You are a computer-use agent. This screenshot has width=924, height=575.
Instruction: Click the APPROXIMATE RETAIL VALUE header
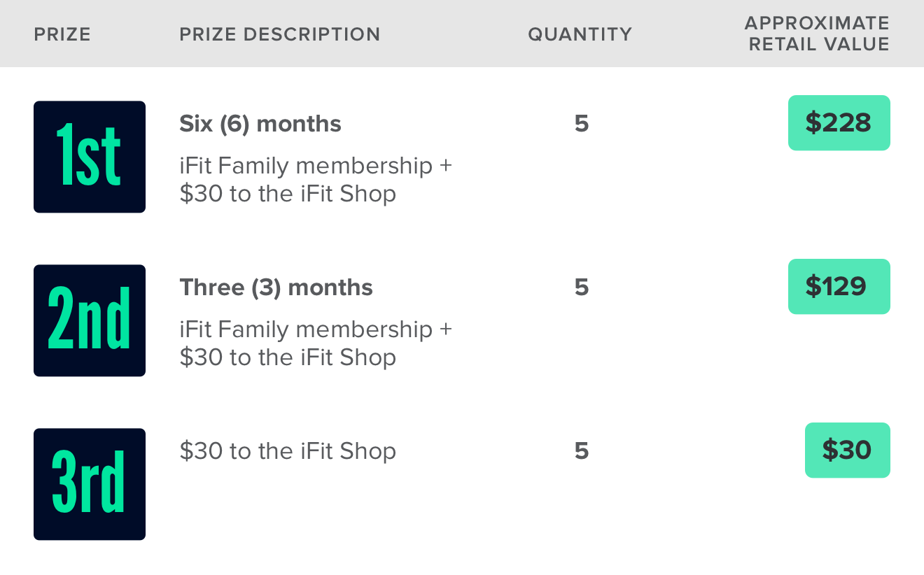click(817, 34)
